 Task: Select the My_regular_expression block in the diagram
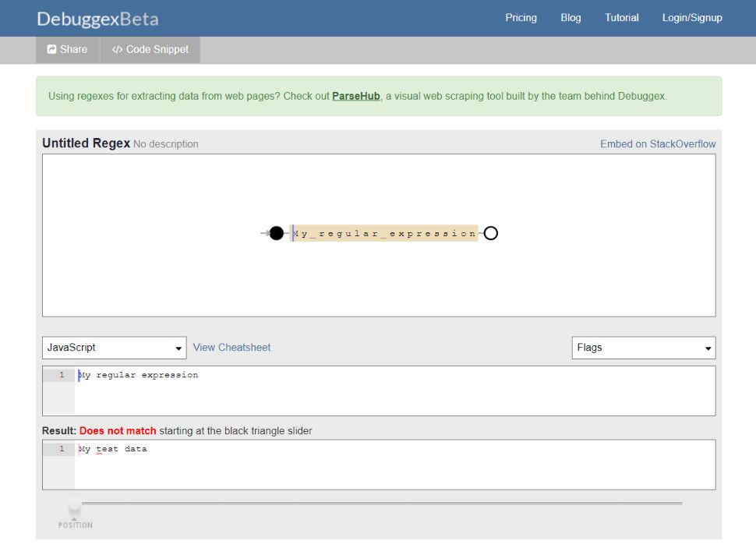click(x=383, y=232)
